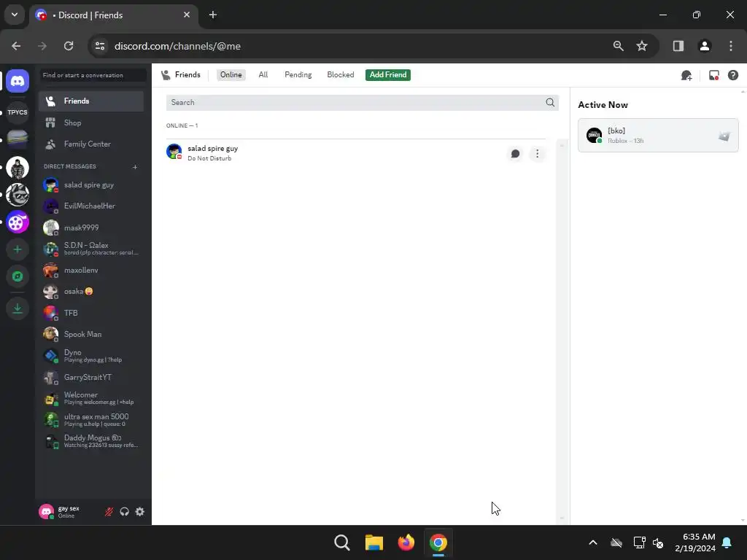The height and width of the screenshot is (560, 747).
Task: Open DM with TFB
Action: (91, 313)
